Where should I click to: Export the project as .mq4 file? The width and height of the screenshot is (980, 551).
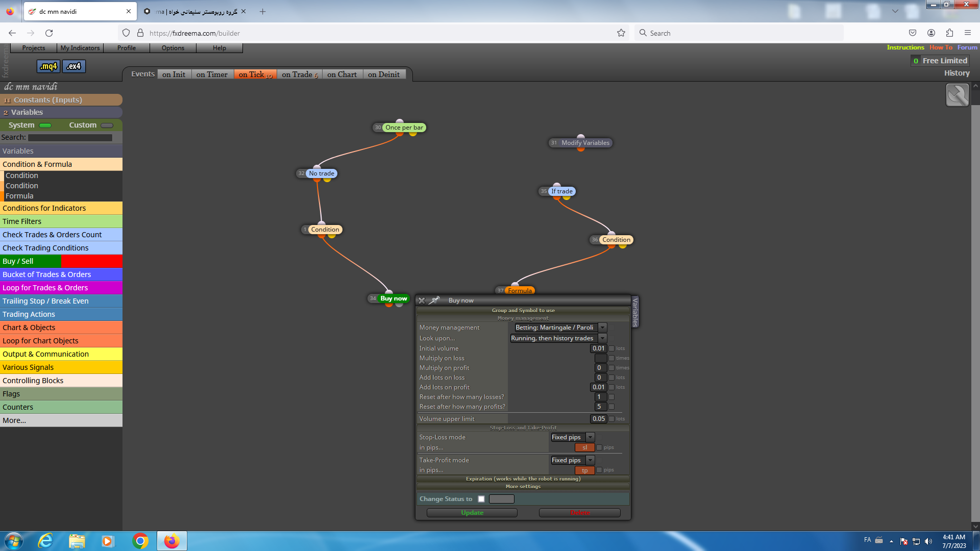[49, 66]
